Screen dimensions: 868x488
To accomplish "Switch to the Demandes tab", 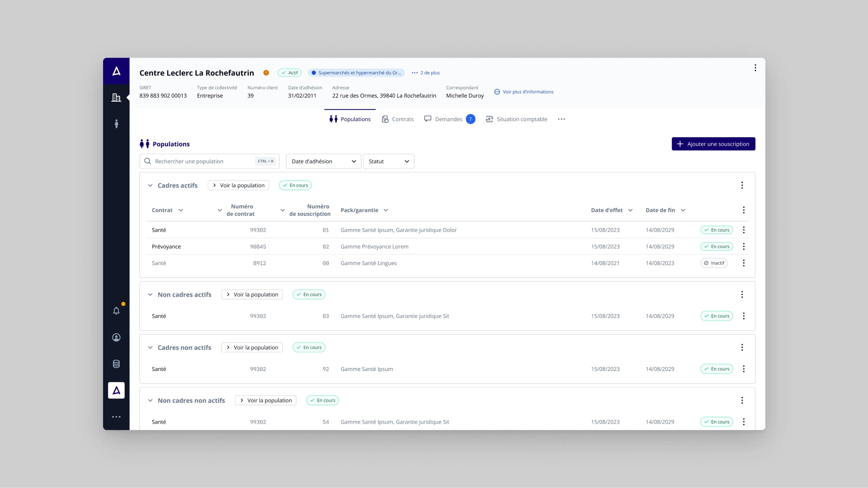I will [x=449, y=119].
